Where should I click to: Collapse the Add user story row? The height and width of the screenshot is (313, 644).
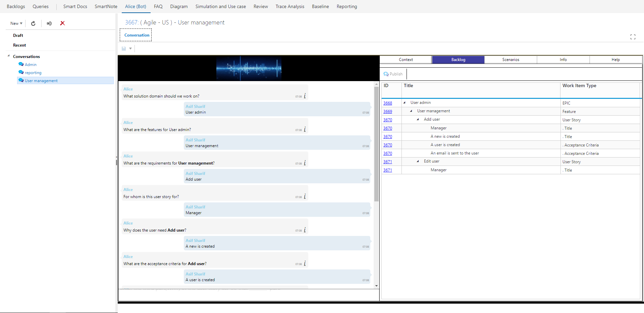[418, 119]
